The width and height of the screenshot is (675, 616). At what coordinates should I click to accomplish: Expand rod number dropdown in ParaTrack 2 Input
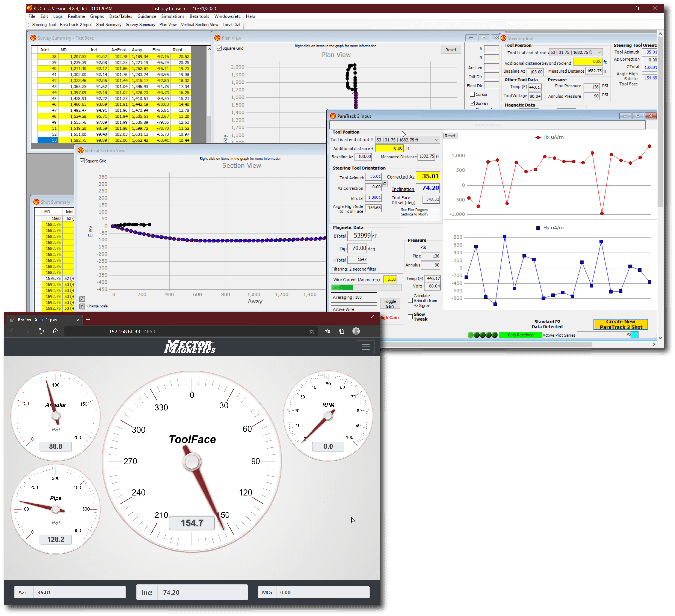click(x=437, y=140)
